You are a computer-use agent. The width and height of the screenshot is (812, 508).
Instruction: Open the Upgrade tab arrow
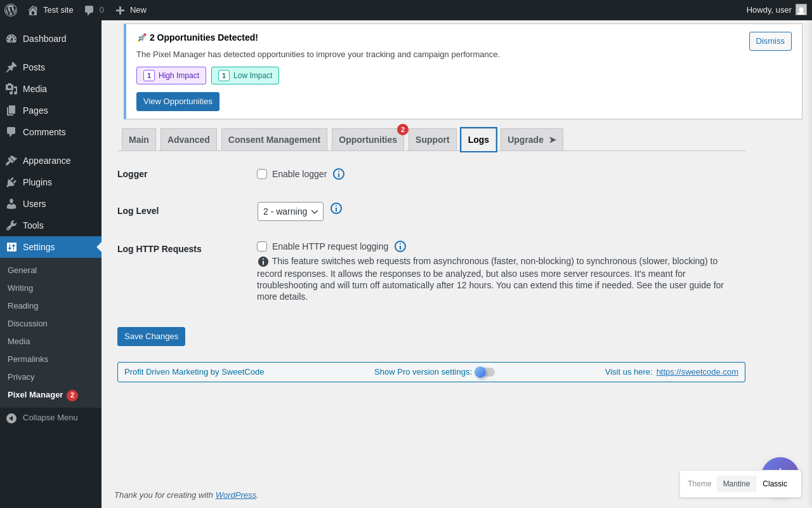pos(552,140)
